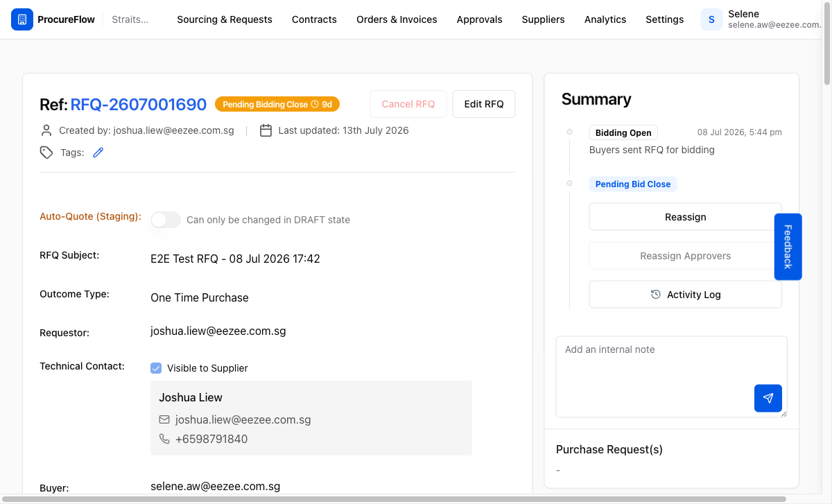Click the history icon on Activity Log
Image resolution: width=832 pixels, height=504 pixels.
[x=656, y=295]
